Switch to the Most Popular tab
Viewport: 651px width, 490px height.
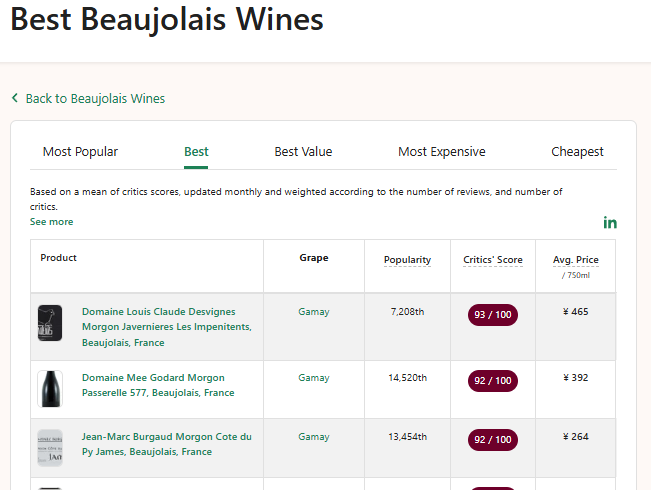point(80,152)
